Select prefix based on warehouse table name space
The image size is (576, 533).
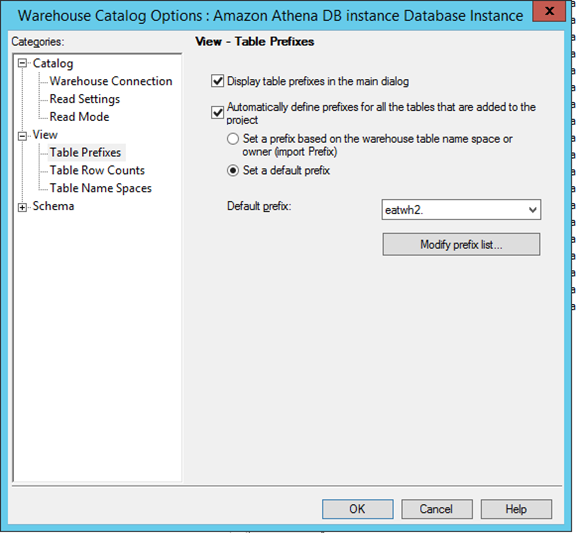click(233, 139)
